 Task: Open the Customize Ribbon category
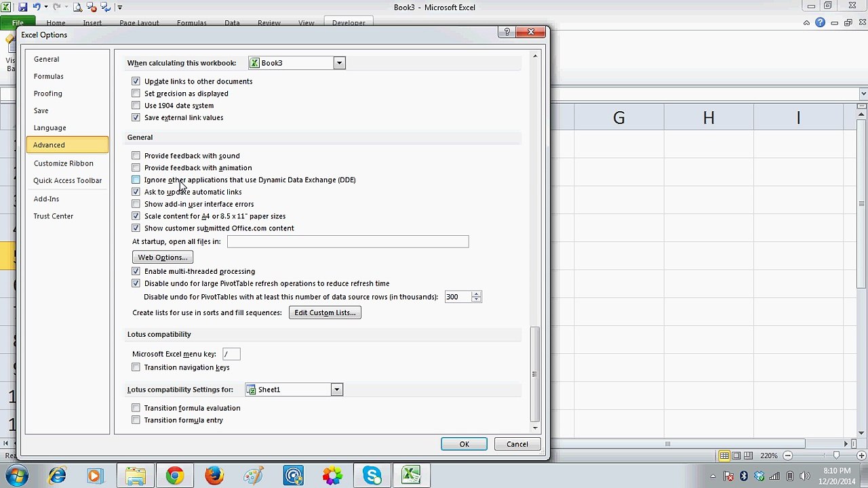click(x=67, y=163)
